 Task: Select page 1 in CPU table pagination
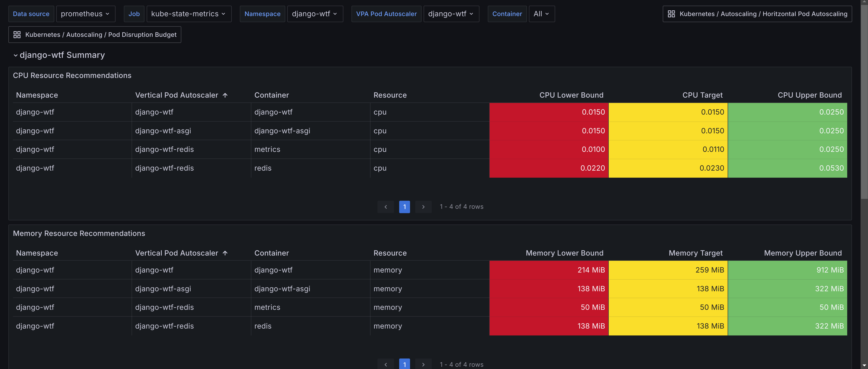point(404,207)
